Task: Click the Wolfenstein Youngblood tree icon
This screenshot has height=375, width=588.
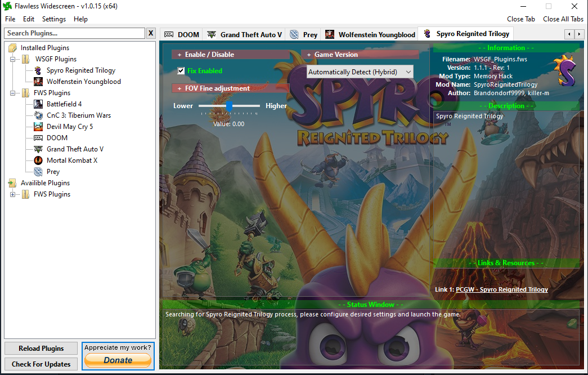Action: pos(38,82)
